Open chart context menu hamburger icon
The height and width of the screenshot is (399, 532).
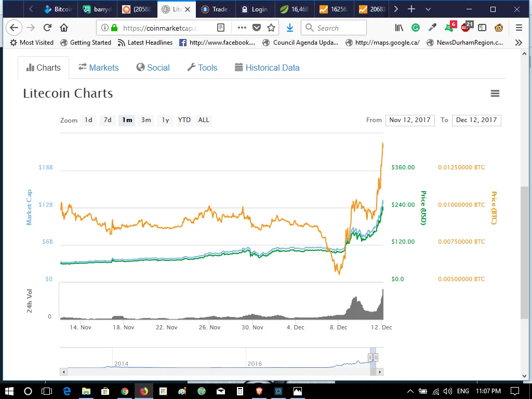click(x=495, y=94)
